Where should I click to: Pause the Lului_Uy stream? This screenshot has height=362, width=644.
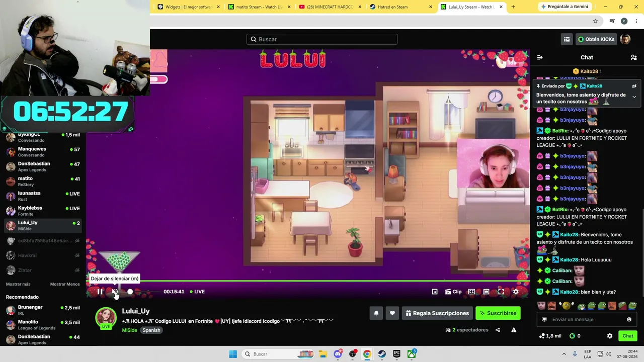(x=100, y=292)
